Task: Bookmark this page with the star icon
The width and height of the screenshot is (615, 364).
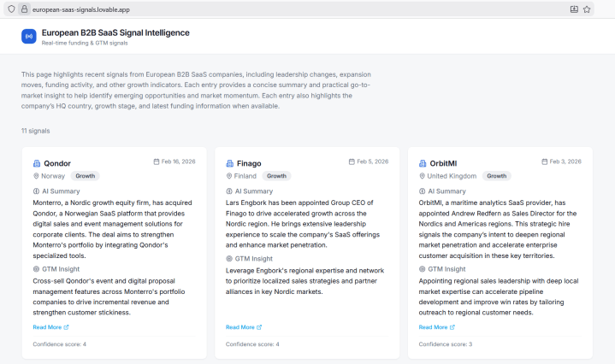Action: point(588,9)
